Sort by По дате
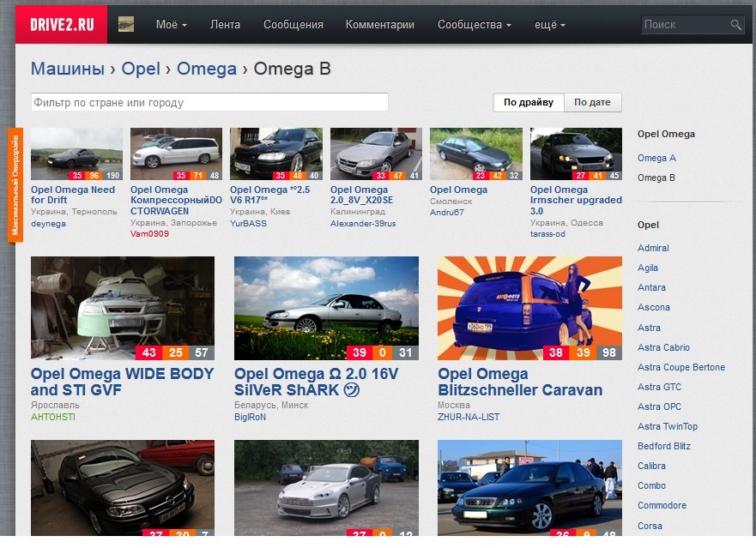The height and width of the screenshot is (548, 756). pyautogui.click(x=592, y=102)
